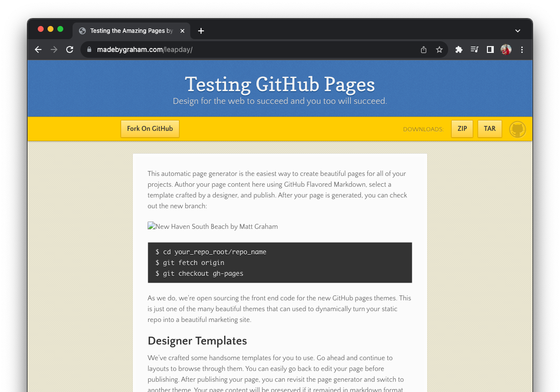Open a new tab
Image resolution: width=560 pixels, height=392 pixels.
(201, 31)
